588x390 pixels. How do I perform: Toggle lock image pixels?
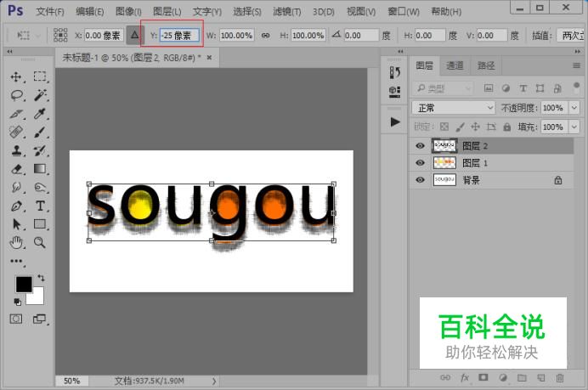[460, 127]
